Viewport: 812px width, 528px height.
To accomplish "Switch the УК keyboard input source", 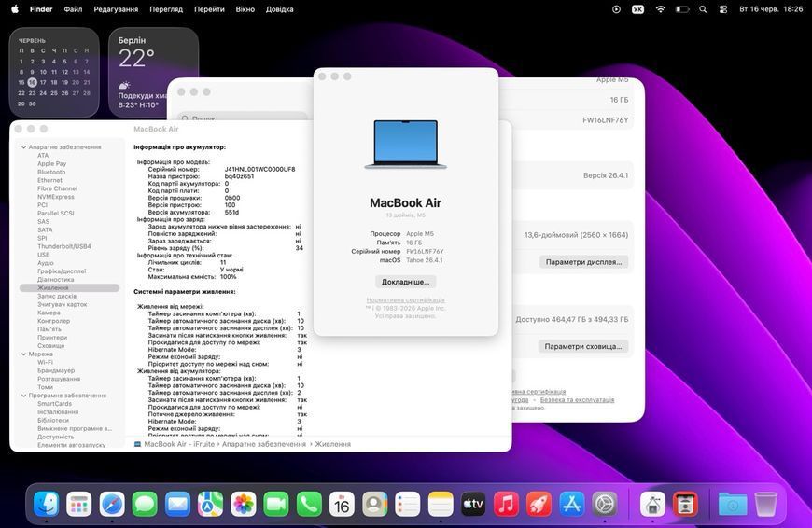I will coord(638,9).
